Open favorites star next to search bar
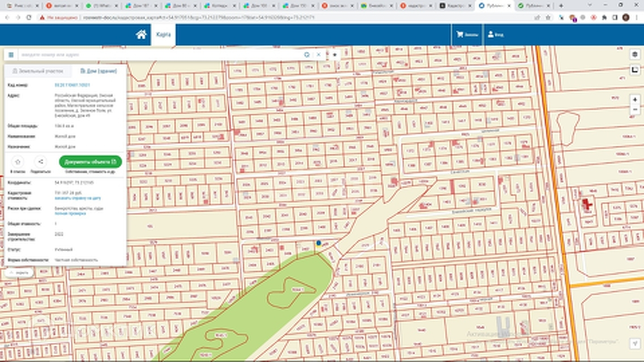This screenshot has height=362, width=644. (x=335, y=54)
